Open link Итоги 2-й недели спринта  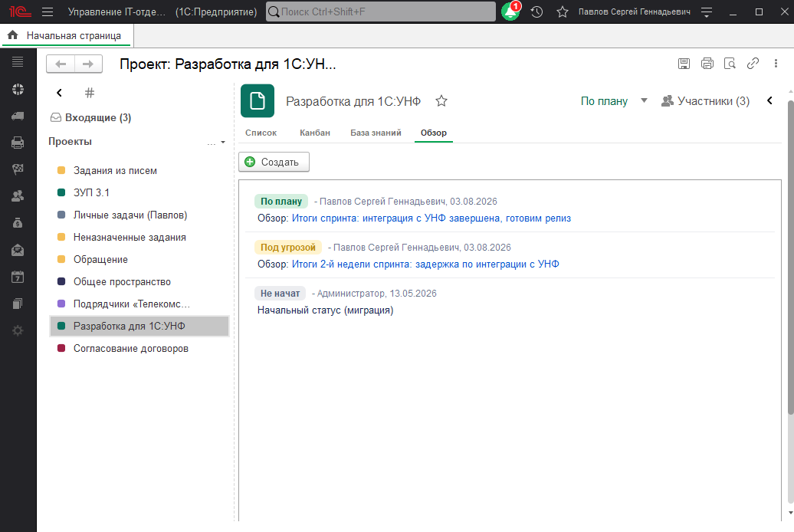(425, 264)
